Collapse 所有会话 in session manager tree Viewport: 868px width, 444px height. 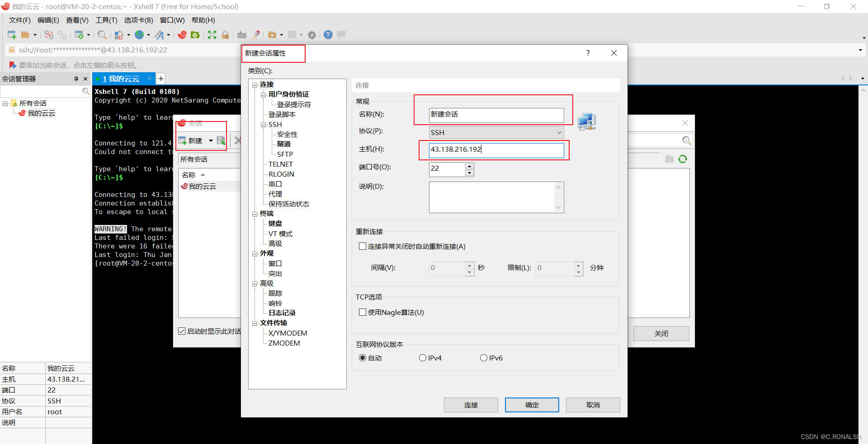click(x=5, y=103)
